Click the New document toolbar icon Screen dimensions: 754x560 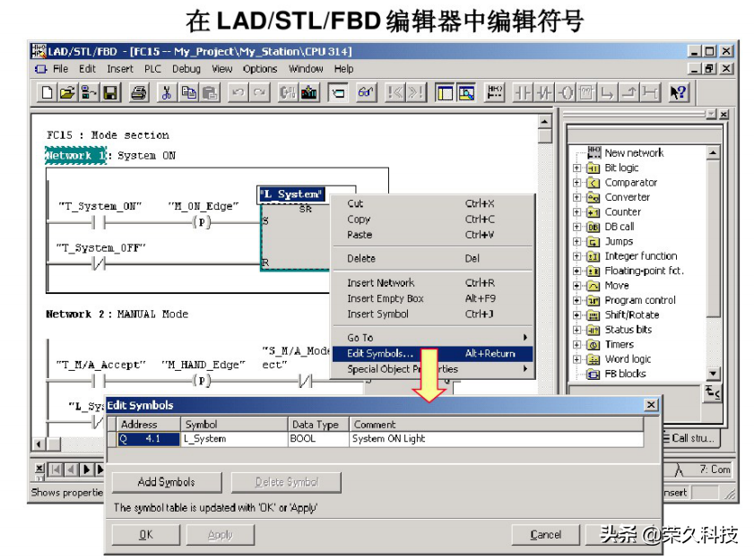point(47,92)
